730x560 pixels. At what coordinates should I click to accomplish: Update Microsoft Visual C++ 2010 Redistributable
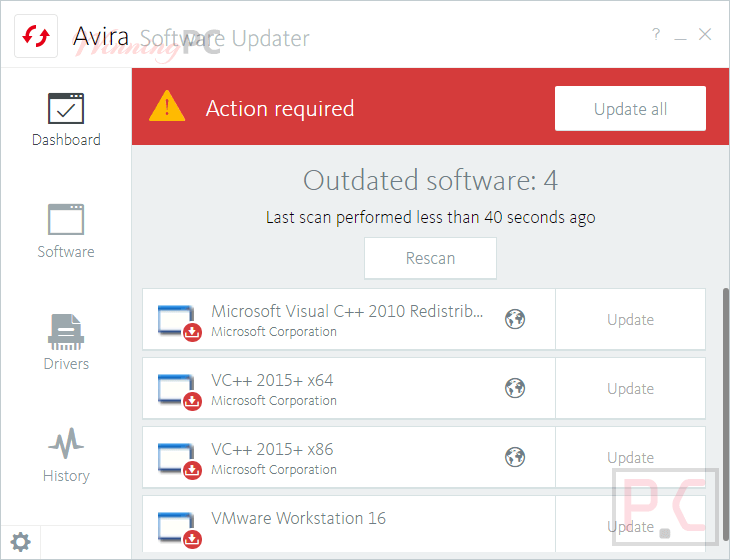point(630,319)
